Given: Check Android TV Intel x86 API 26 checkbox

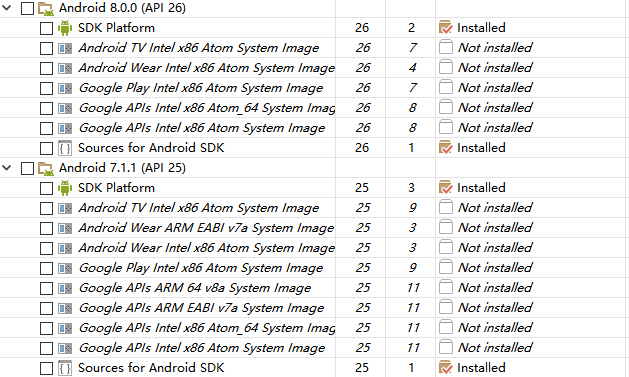Looking at the screenshot, I should coord(47,48).
